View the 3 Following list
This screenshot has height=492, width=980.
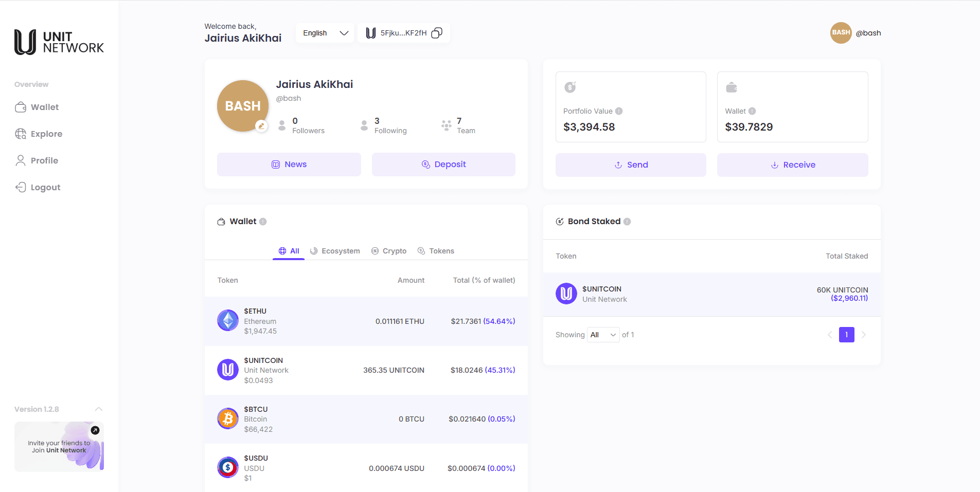coord(390,125)
